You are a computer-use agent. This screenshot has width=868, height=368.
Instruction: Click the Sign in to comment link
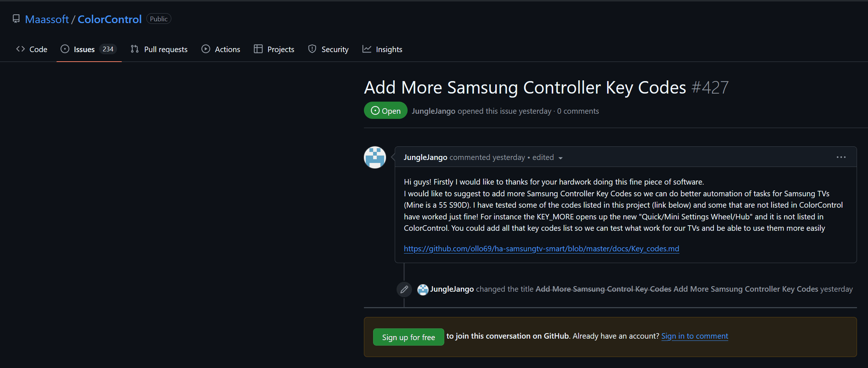coord(695,336)
